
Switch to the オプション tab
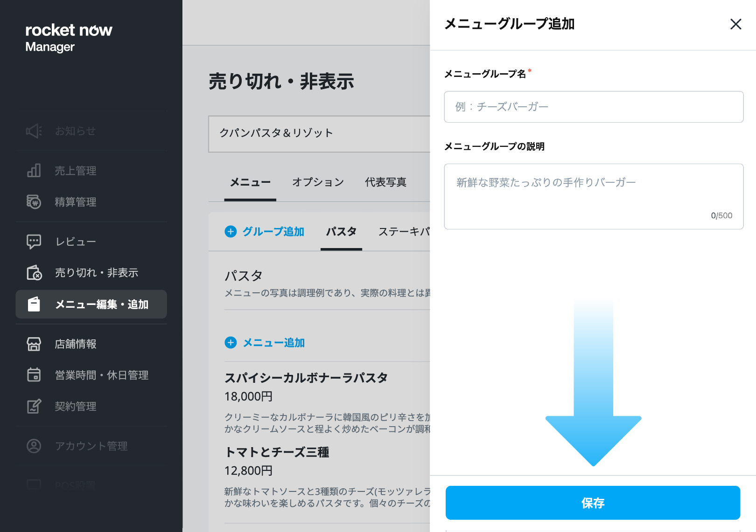(x=318, y=182)
